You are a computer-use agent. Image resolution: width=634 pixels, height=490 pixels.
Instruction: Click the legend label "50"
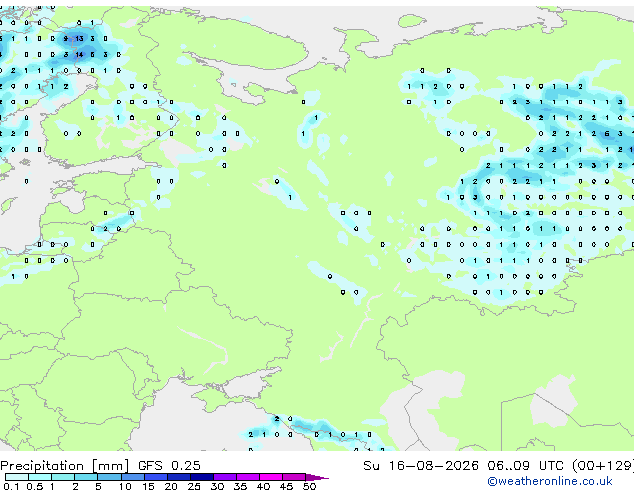pos(309,486)
